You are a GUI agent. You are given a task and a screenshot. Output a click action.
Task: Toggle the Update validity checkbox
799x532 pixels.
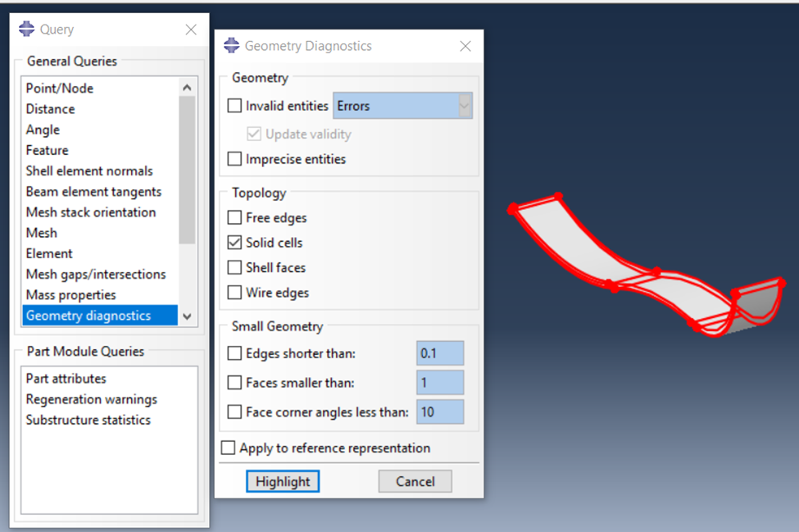(x=254, y=134)
